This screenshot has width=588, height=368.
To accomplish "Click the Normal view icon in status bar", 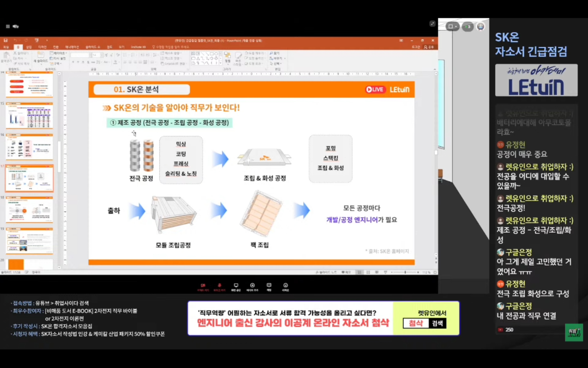I will pyautogui.click(x=360, y=272).
